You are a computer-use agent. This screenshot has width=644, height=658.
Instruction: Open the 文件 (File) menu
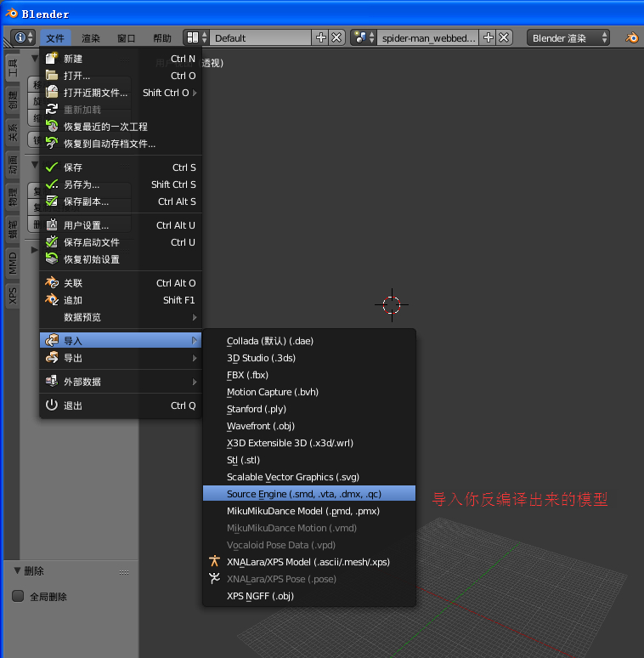55,38
